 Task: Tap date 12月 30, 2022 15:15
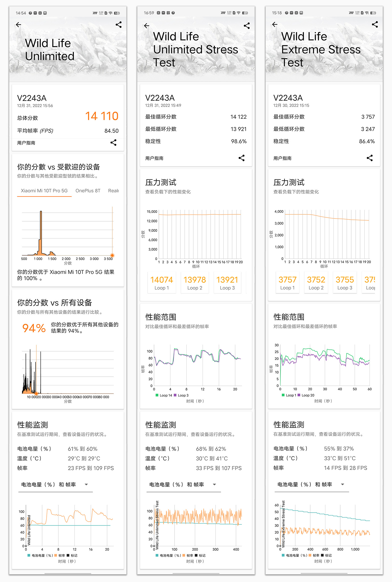coord(291,105)
